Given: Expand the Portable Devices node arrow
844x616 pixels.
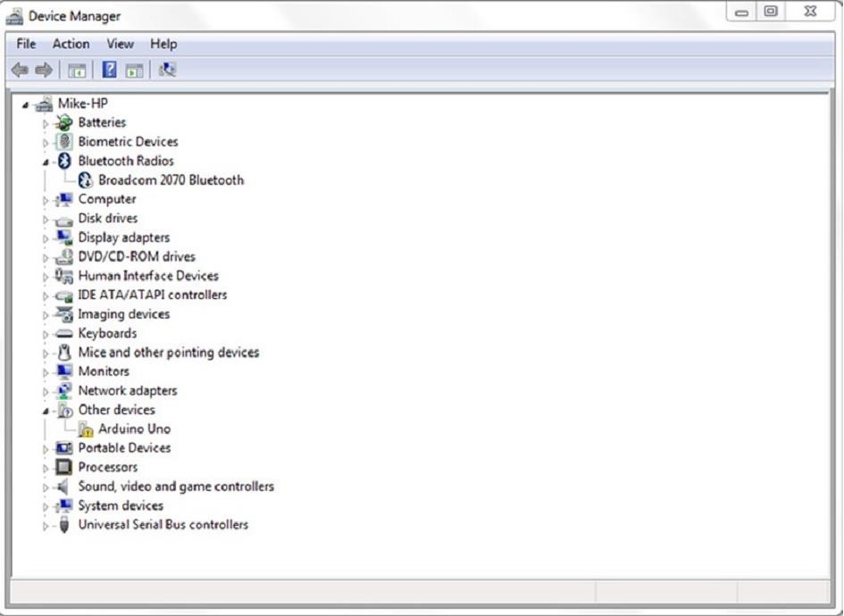Looking at the screenshot, I should (46, 449).
